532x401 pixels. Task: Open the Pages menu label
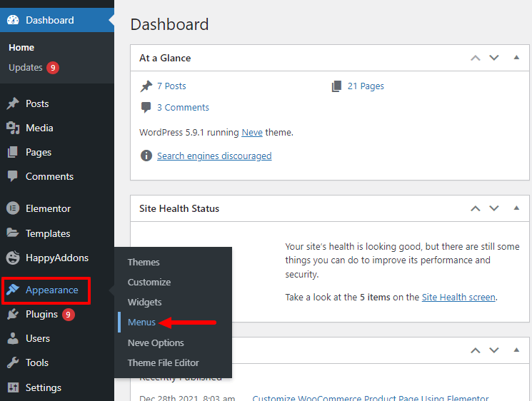(39, 153)
